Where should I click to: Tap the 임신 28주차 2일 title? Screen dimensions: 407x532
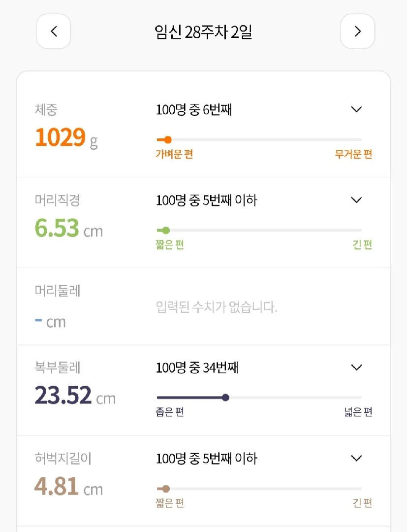point(203,32)
